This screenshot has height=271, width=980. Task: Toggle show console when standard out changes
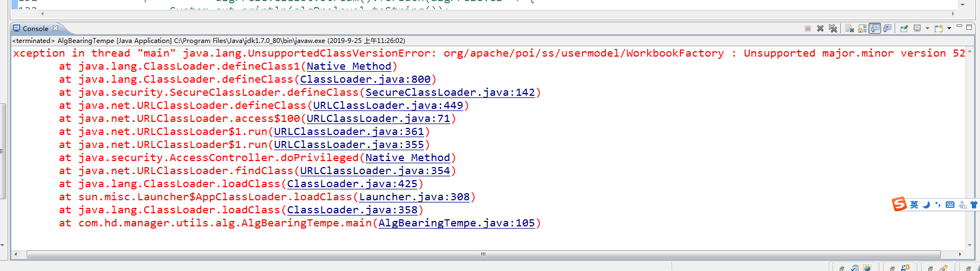pyautogui.click(x=874, y=28)
